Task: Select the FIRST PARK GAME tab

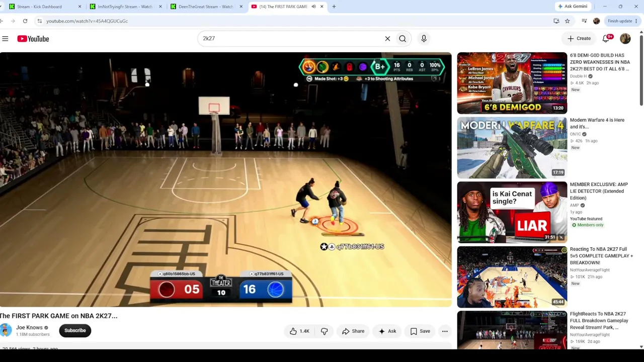Action: pos(287,7)
